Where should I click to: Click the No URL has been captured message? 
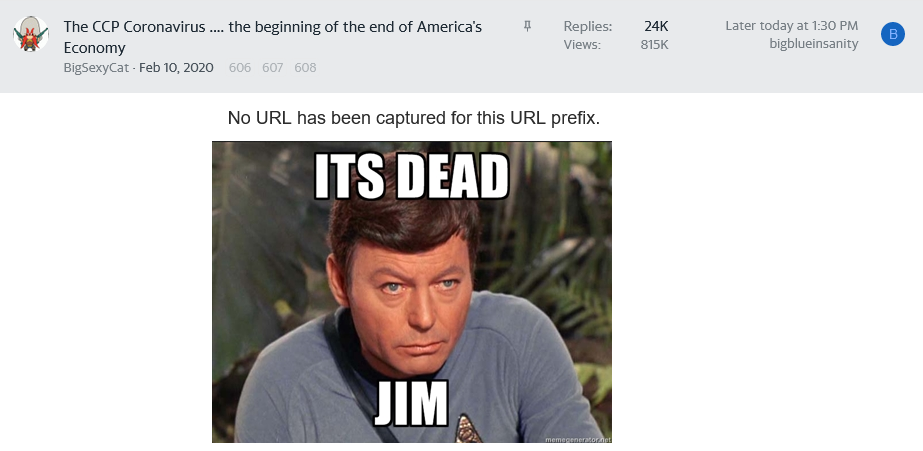tap(414, 118)
